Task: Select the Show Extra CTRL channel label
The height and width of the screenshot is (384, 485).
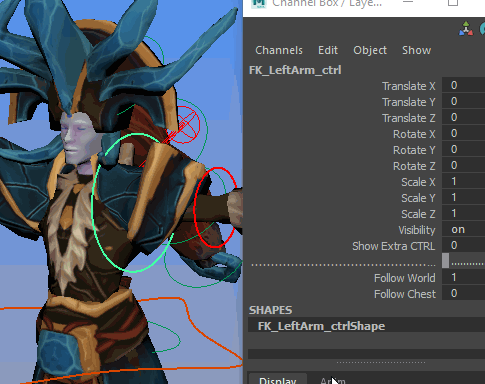Action: (394, 246)
